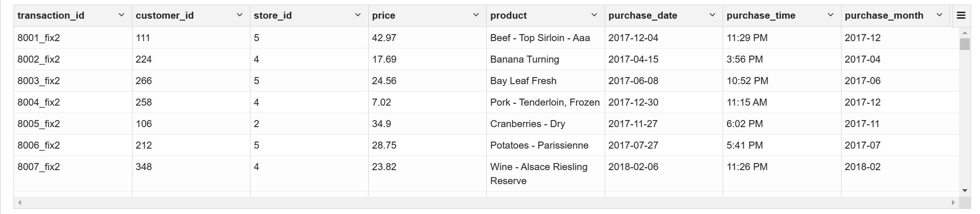Open purchase_month column dropdown arrow
The height and width of the screenshot is (214, 980).
(939, 15)
